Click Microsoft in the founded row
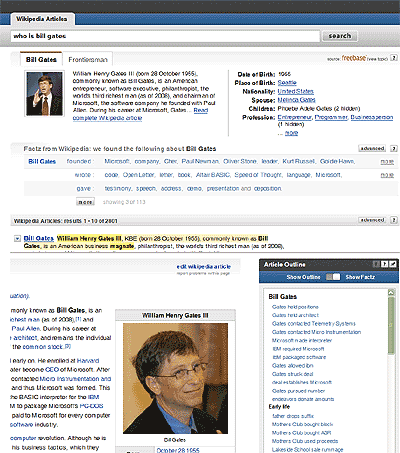The height and width of the screenshot is (453, 400). click(117, 162)
